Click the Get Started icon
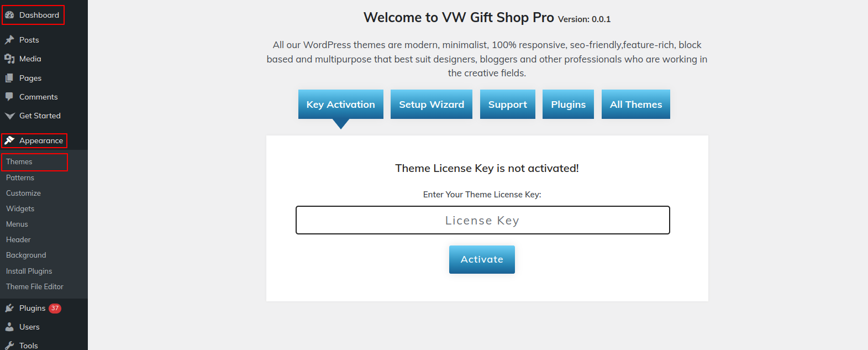868x350 pixels. tap(9, 116)
